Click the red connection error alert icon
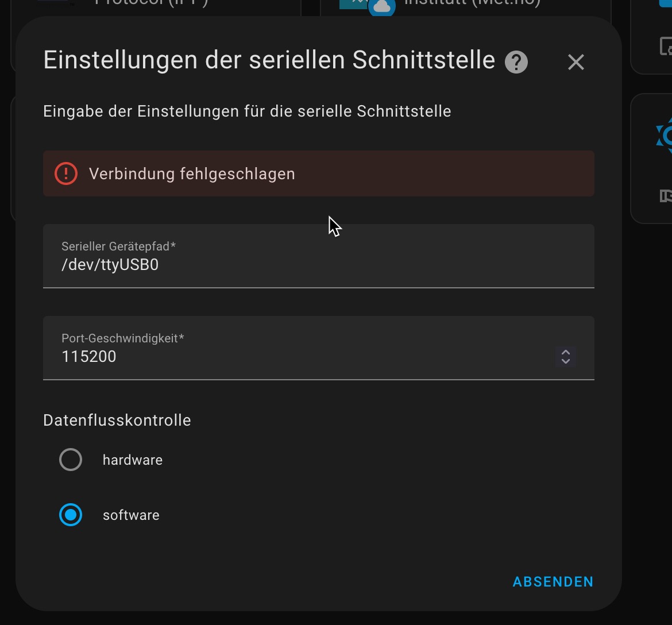 coord(65,173)
